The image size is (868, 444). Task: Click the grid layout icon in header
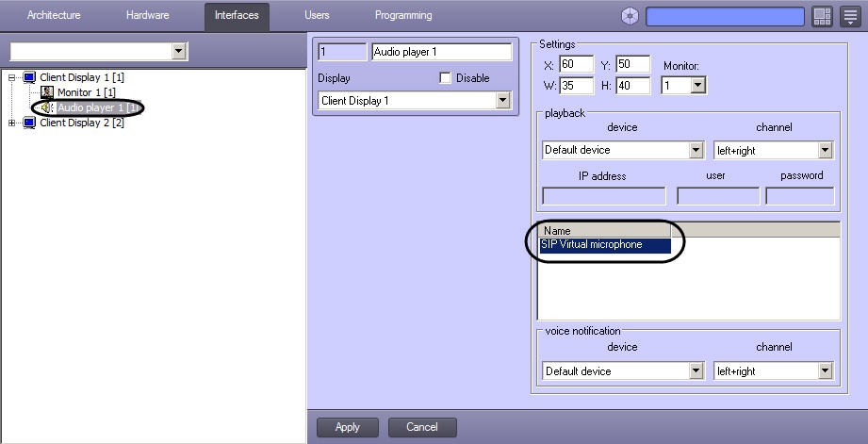click(x=822, y=17)
